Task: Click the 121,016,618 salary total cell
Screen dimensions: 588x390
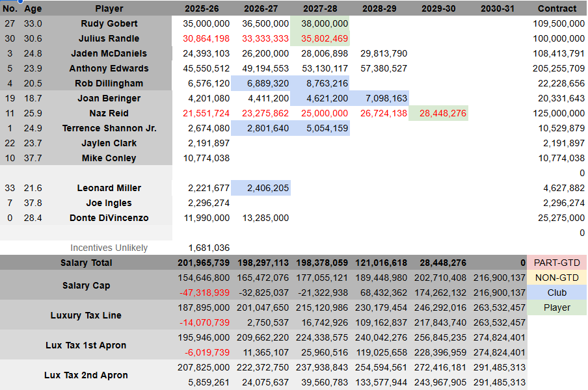Action: [379, 263]
